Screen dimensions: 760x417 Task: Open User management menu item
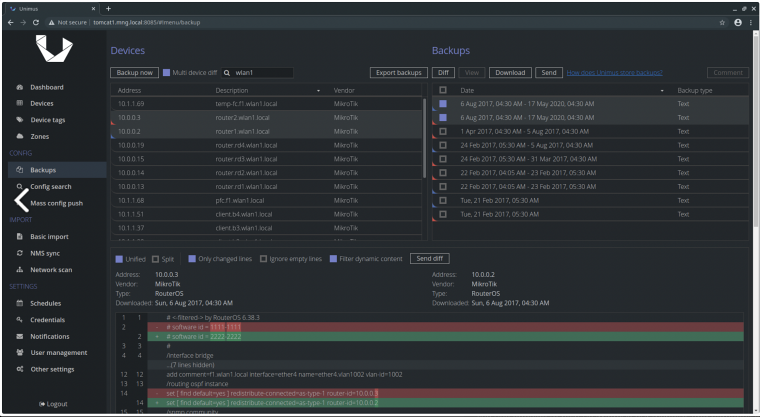coord(57,353)
